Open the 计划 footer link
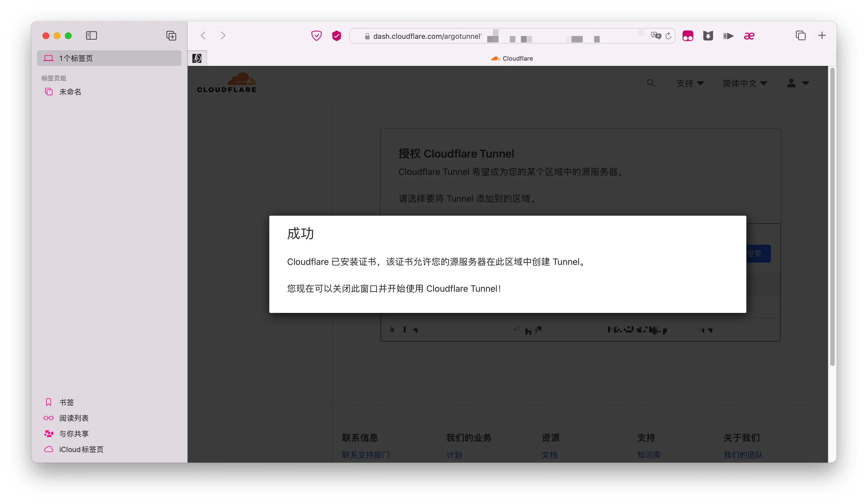This screenshot has height=504, width=868. click(454, 455)
